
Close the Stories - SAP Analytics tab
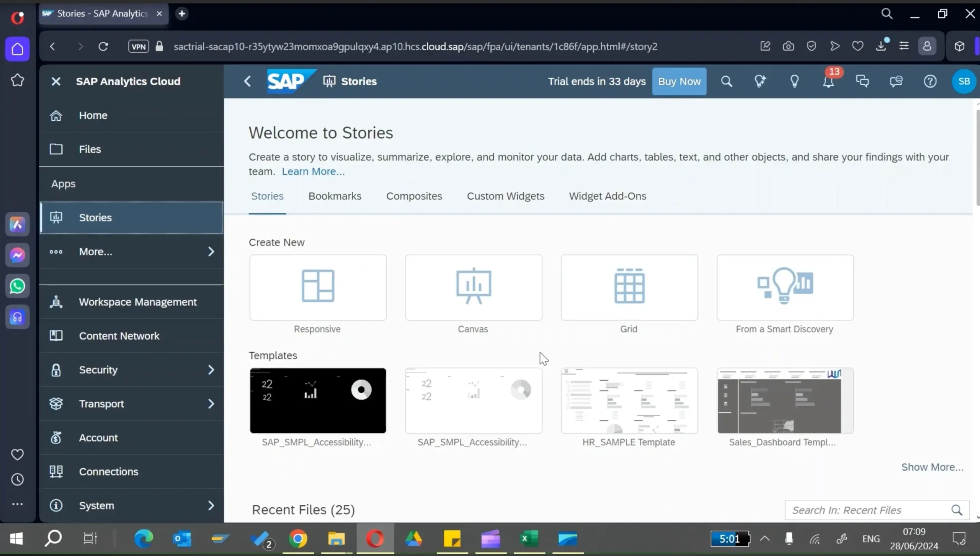point(159,14)
